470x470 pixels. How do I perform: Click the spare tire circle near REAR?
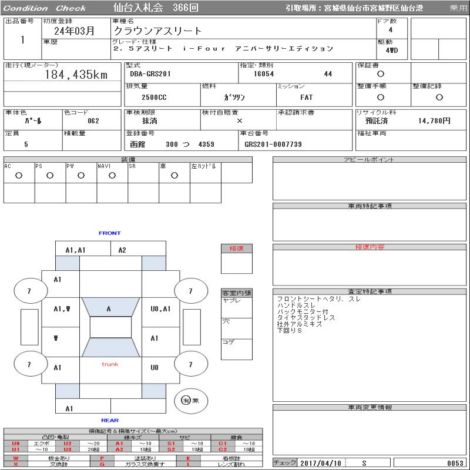tap(191, 400)
